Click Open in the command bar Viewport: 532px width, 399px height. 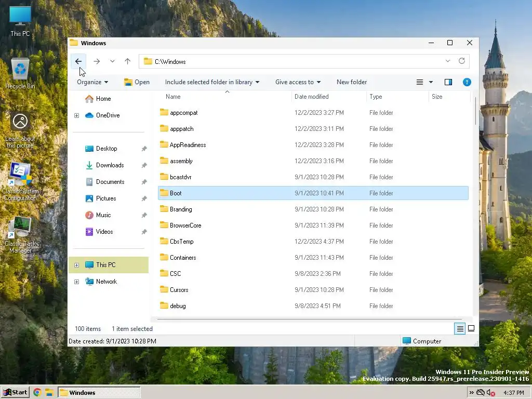(137, 82)
